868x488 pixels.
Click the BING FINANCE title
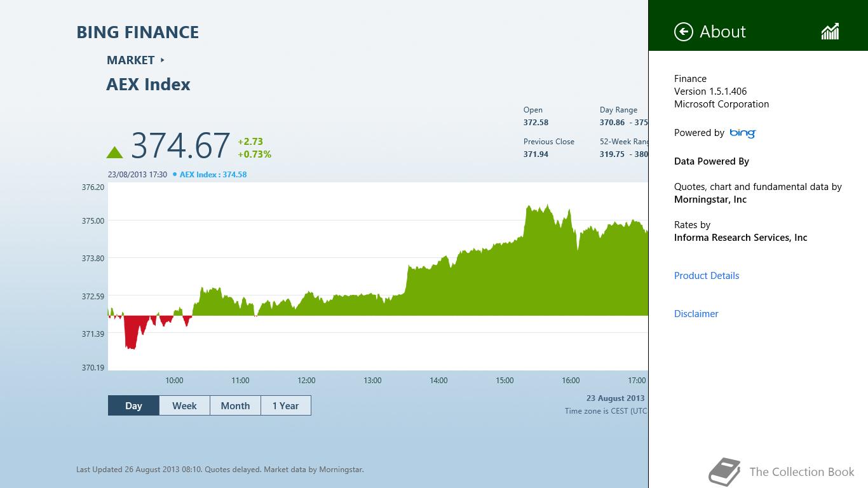coord(138,32)
